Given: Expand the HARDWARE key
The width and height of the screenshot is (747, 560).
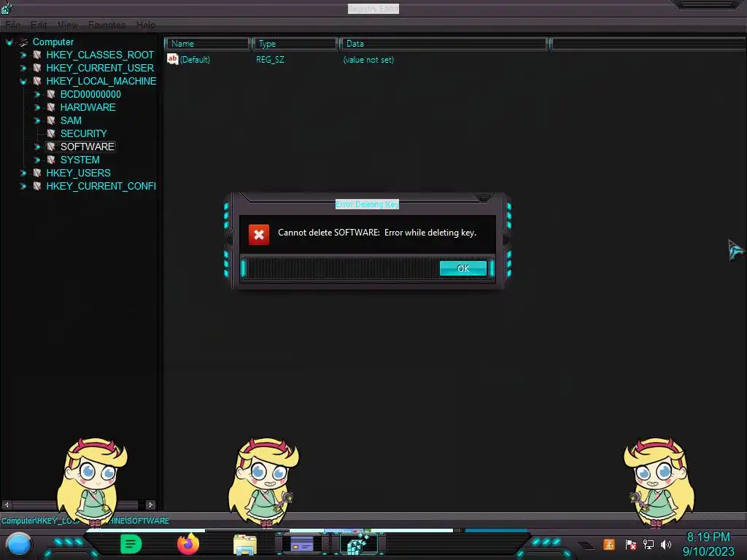Looking at the screenshot, I should (x=37, y=108).
